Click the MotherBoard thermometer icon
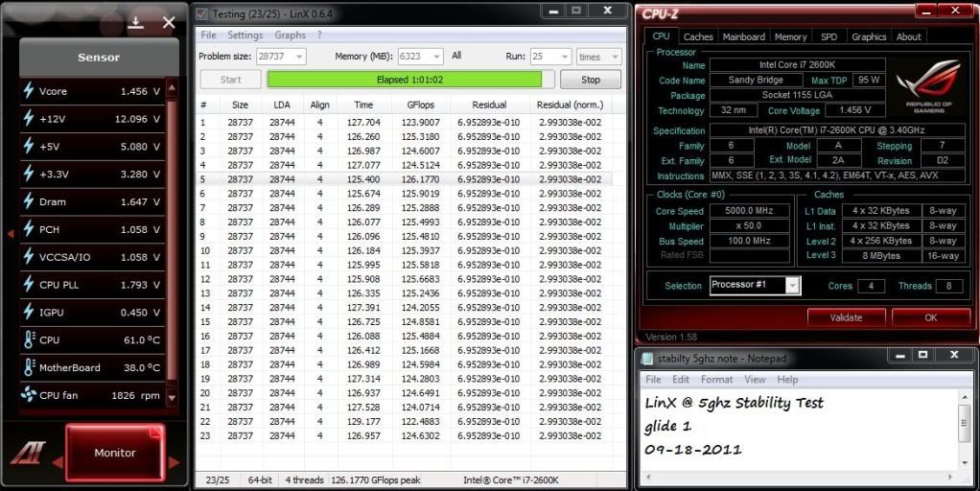Viewport: 980px width, 491px height. 30,366
